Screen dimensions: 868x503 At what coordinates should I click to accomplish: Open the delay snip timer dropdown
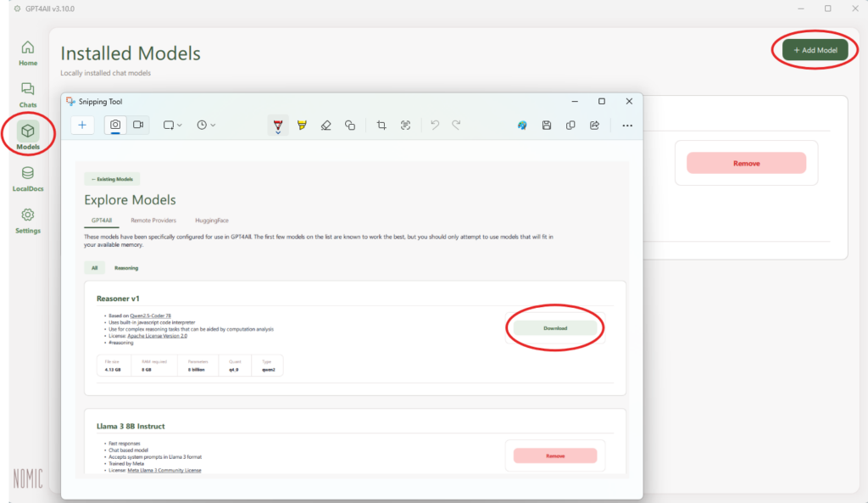pos(206,125)
